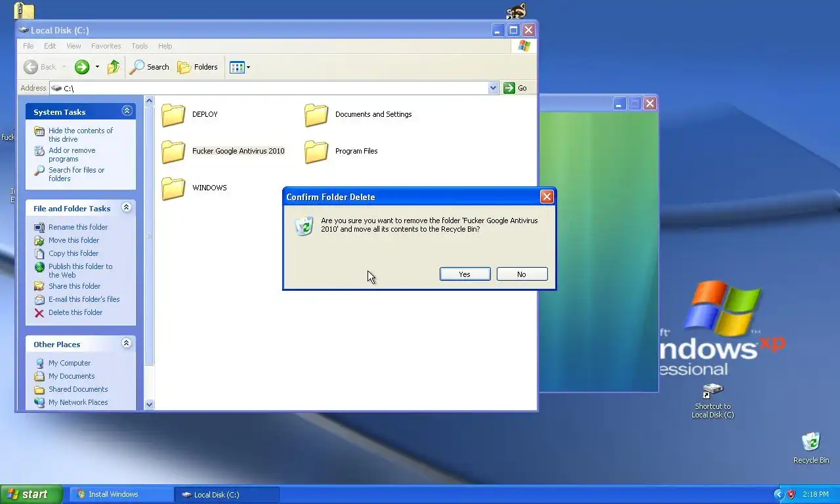Click Hide the contents of this drive
The width and height of the screenshot is (840, 504).
coord(81,135)
